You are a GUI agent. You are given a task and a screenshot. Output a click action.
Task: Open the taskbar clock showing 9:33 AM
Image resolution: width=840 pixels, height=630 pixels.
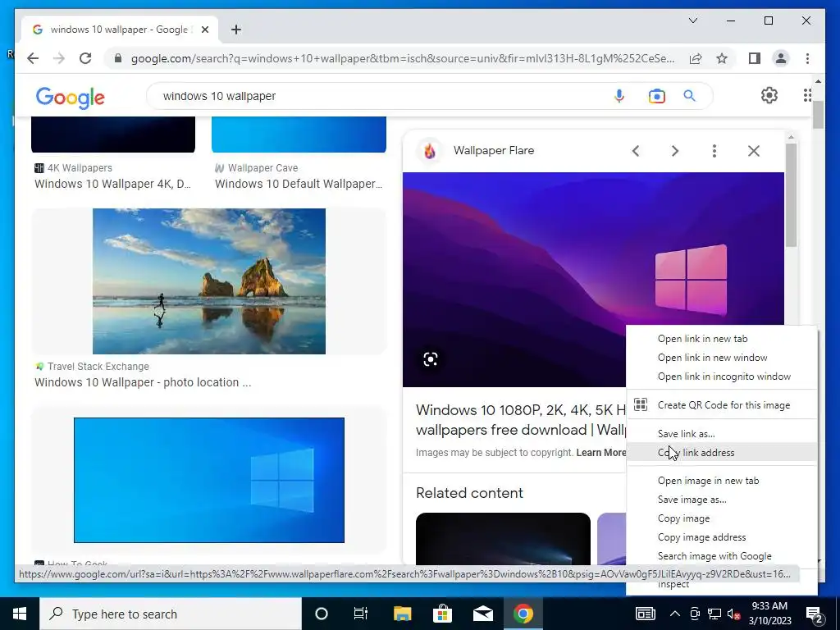pyautogui.click(x=769, y=614)
